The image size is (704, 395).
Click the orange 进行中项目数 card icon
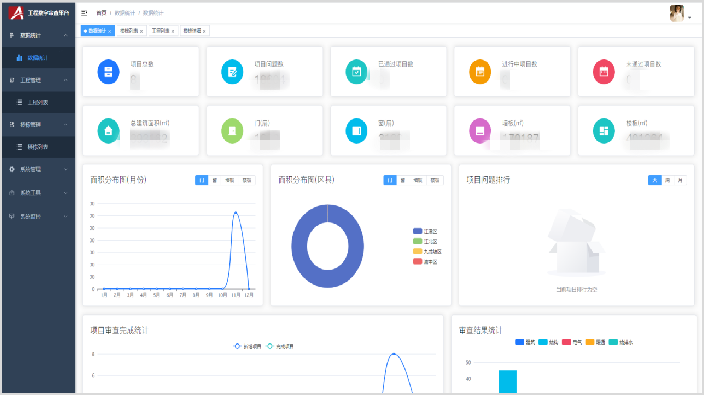pyautogui.click(x=480, y=71)
